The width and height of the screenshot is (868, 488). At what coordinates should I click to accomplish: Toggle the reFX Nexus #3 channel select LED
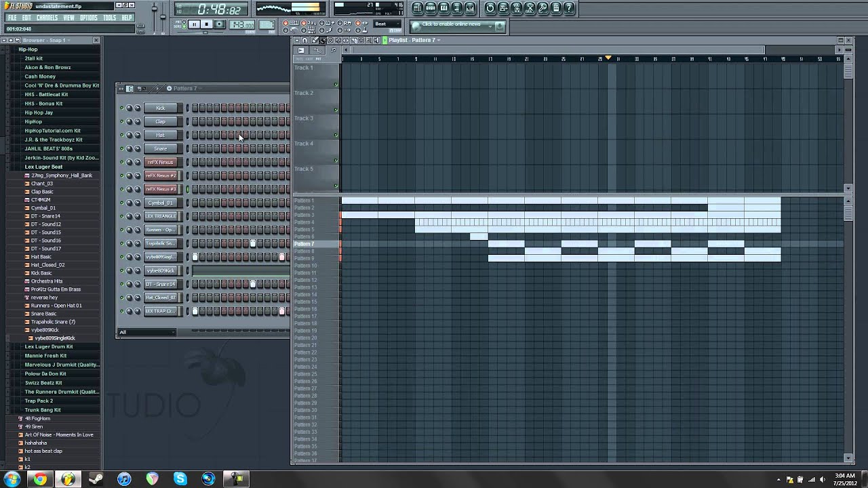tap(188, 189)
